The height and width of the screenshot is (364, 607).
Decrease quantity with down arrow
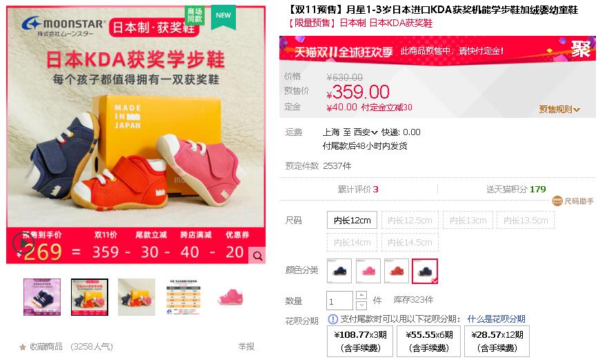tap(361, 305)
